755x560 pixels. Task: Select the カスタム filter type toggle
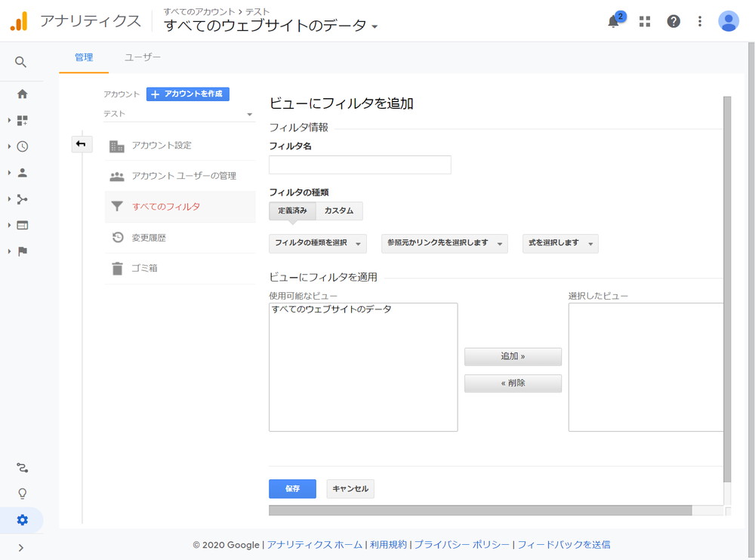pos(339,211)
